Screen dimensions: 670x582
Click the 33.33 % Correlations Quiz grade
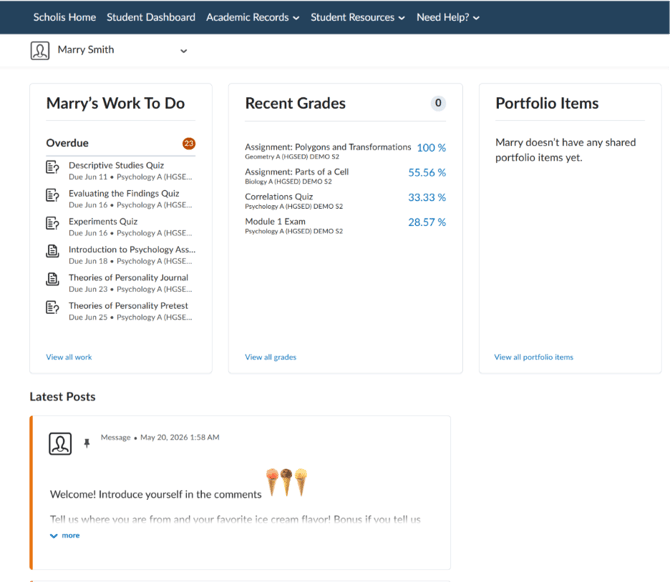point(427,197)
